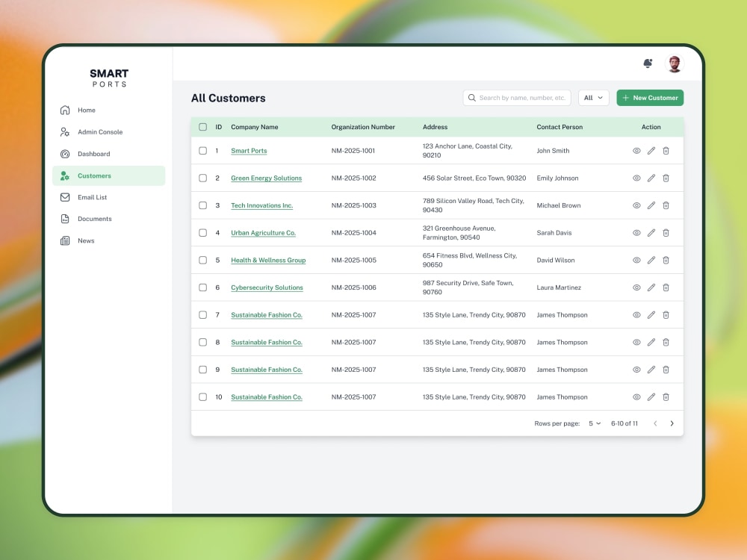
Task: Check the Green Energy Solutions checkbox
Action: [203, 178]
